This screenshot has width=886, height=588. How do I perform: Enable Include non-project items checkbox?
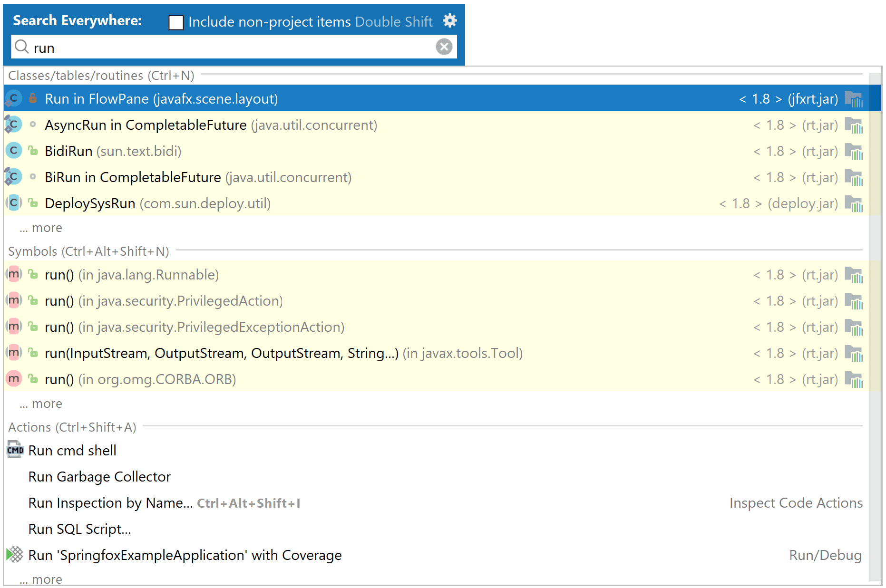(x=176, y=22)
